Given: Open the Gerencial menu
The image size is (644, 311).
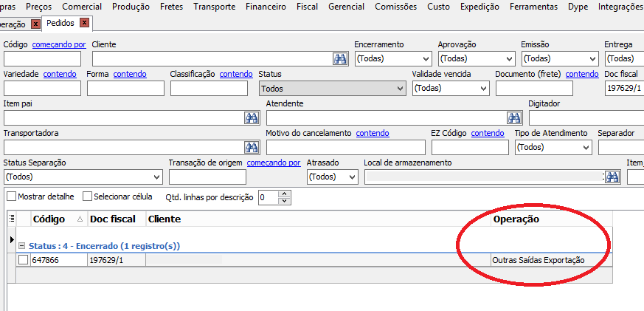Looking at the screenshot, I should (346, 7).
